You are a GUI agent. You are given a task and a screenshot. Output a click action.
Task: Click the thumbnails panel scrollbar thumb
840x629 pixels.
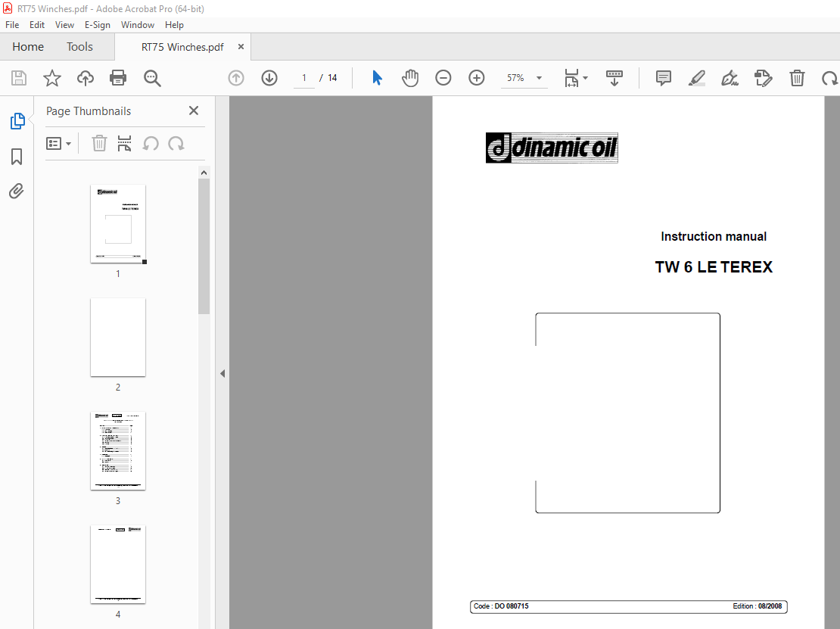pyautogui.click(x=204, y=247)
